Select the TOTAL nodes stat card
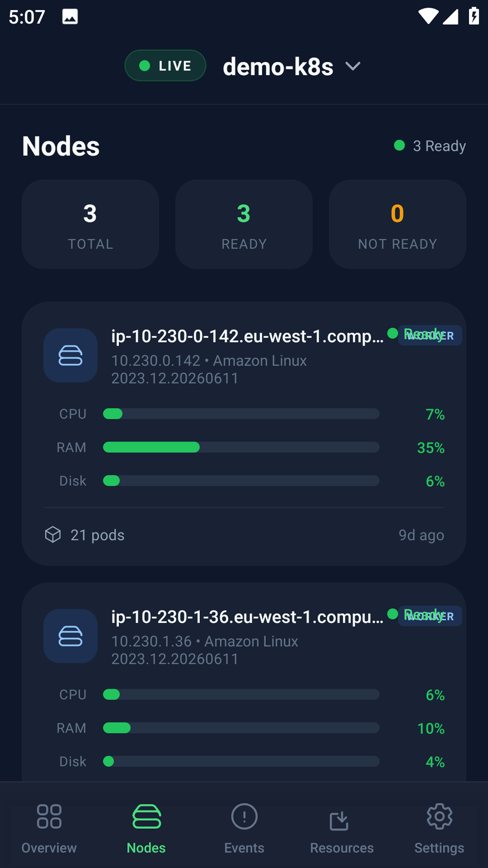 click(x=91, y=224)
